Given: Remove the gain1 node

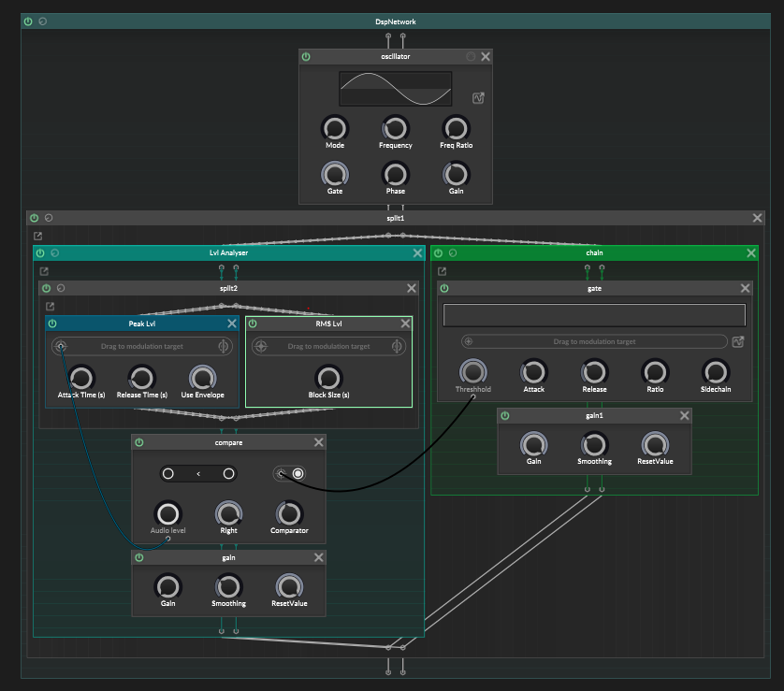Looking at the screenshot, I should [685, 415].
